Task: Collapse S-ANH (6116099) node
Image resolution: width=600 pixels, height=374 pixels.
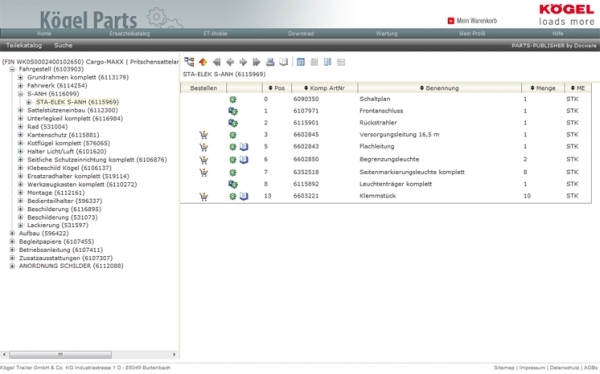Action: click(21, 94)
